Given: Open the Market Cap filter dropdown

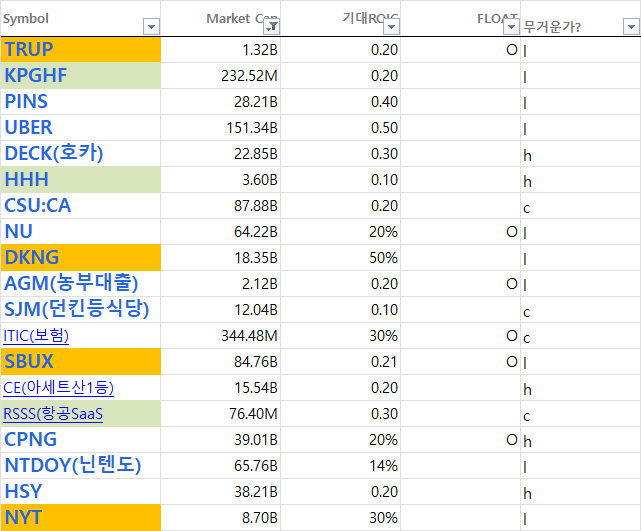Looking at the screenshot, I should pos(271,27).
